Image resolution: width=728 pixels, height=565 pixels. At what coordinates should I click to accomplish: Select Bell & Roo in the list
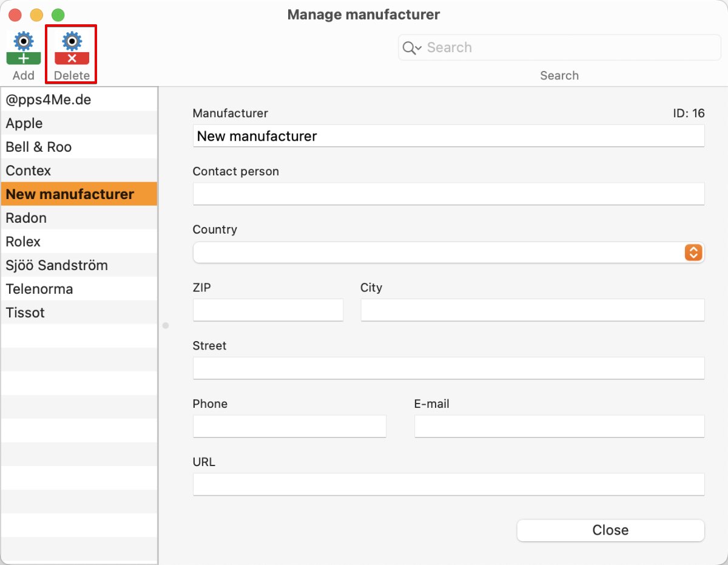pos(79,147)
